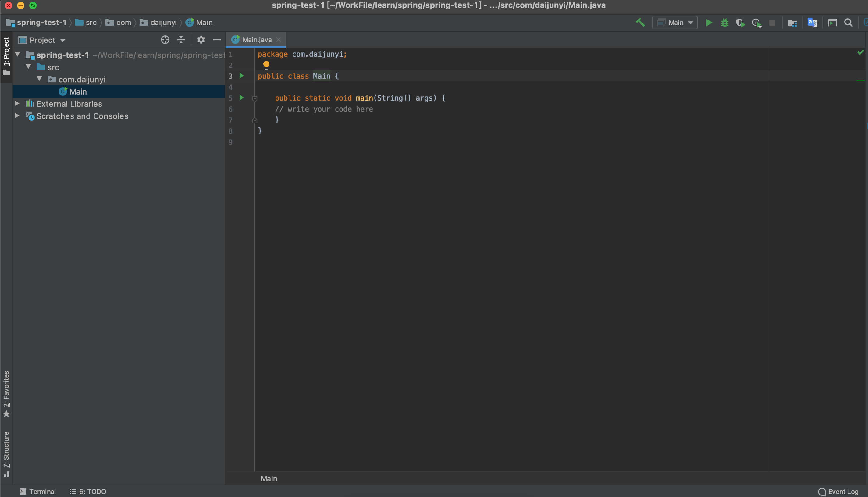Hide the Project panel with minus icon
The width and height of the screenshot is (868, 497).
(217, 40)
